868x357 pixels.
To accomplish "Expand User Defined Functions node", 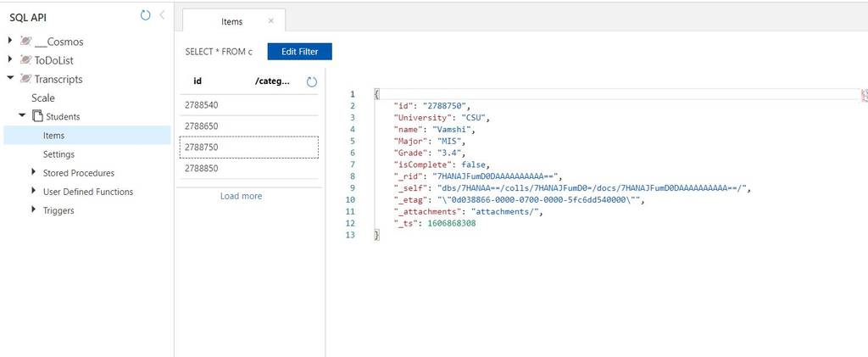I will coord(34,192).
